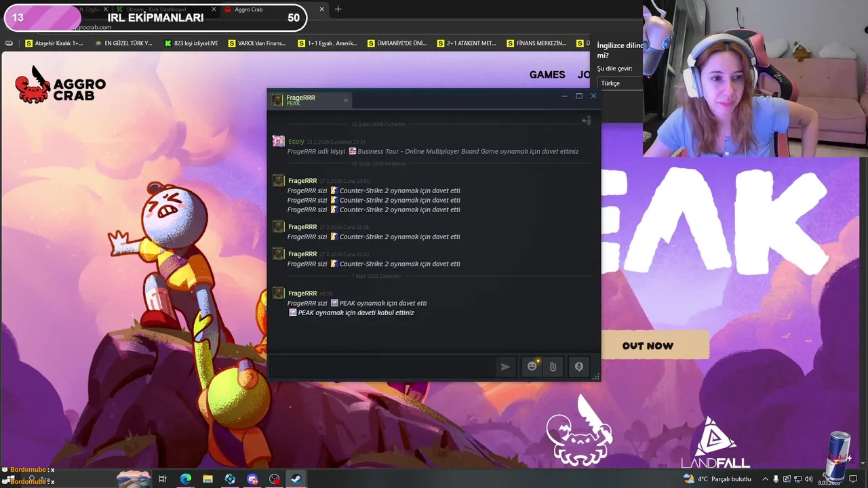Open the "ÜMRANİYE'DE ÜNİ..." bookmark

[397, 43]
